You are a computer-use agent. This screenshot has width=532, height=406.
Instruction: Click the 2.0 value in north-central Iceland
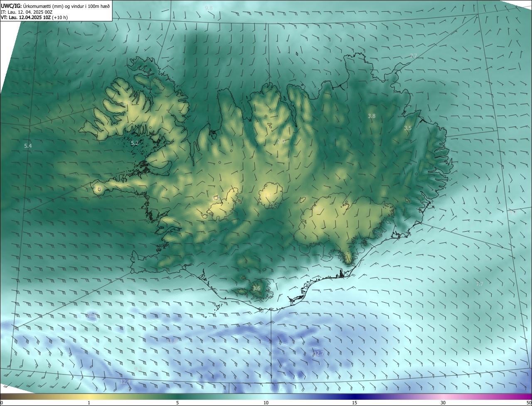click(x=281, y=142)
